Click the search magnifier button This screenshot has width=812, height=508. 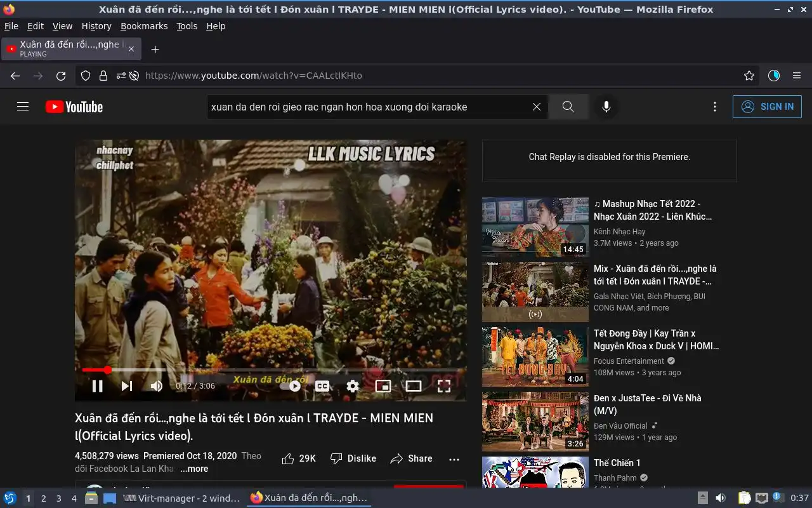[568, 107]
